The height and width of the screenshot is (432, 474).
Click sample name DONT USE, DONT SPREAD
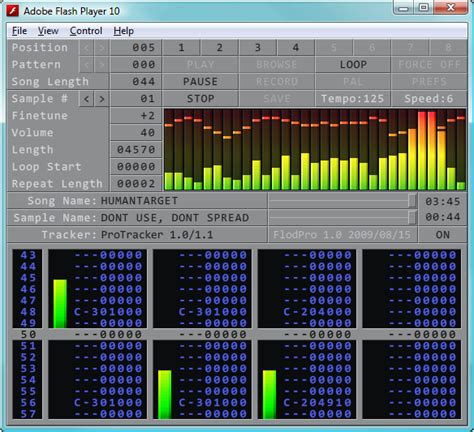coord(175,218)
